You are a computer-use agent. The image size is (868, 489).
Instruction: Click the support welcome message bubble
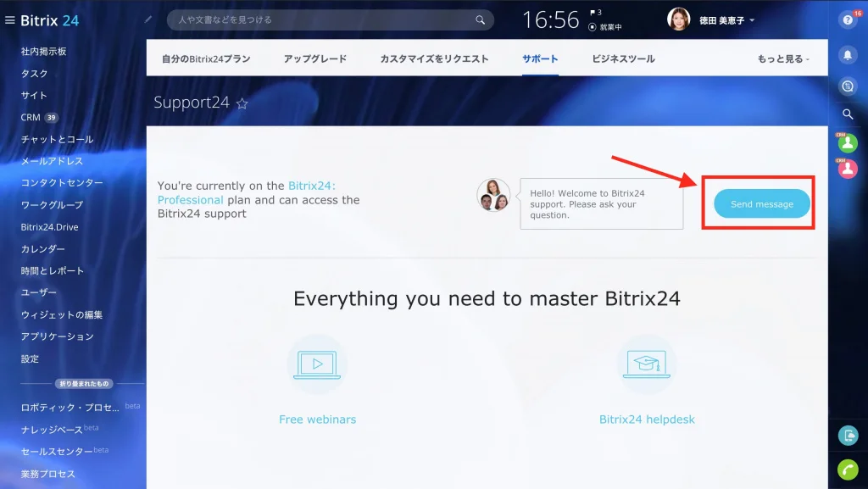(601, 203)
